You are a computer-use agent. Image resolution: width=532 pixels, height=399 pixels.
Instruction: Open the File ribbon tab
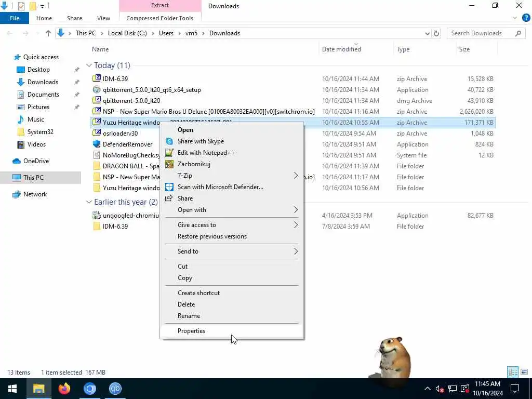pos(15,18)
